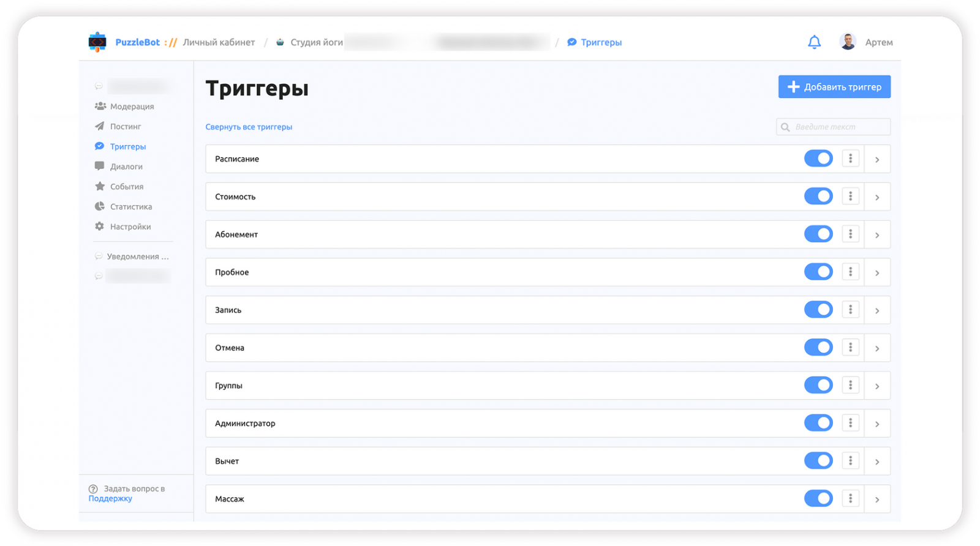The width and height of the screenshot is (980, 546).
Task: Go to Постинг section
Action: 126,127
